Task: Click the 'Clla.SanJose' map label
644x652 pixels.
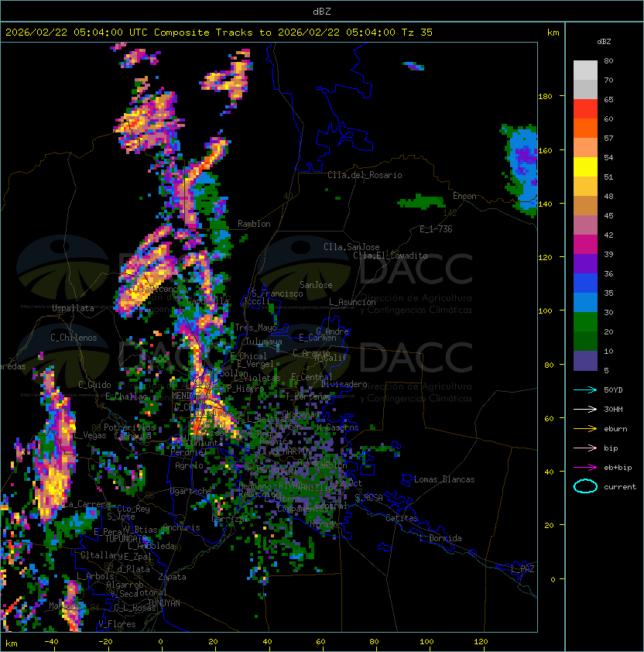Action: click(x=351, y=247)
